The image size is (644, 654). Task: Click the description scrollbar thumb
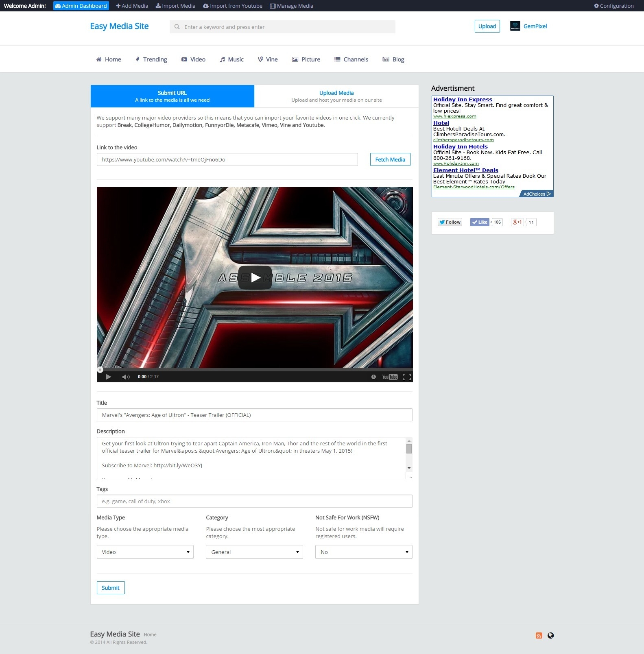point(409,449)
